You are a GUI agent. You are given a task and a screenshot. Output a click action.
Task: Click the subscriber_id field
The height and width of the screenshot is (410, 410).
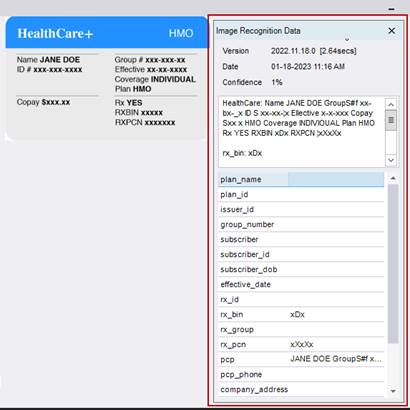tap(301, 254)
